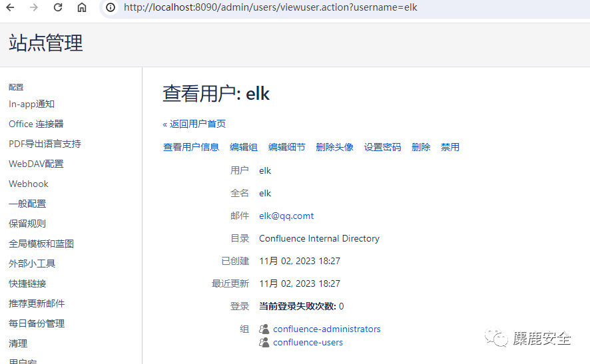The height and width of the screenshot is (364, 590).
Task: Open PDF导出语言支持 in sidebar
Action: tap(45, 144)
